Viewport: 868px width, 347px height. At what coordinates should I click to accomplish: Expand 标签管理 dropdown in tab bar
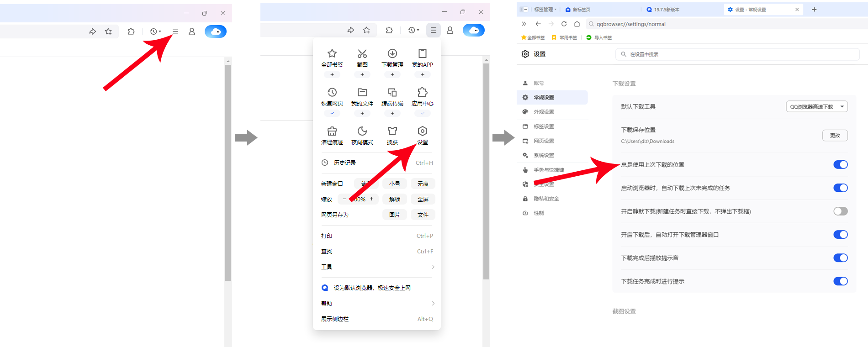(x=556, y=9)
